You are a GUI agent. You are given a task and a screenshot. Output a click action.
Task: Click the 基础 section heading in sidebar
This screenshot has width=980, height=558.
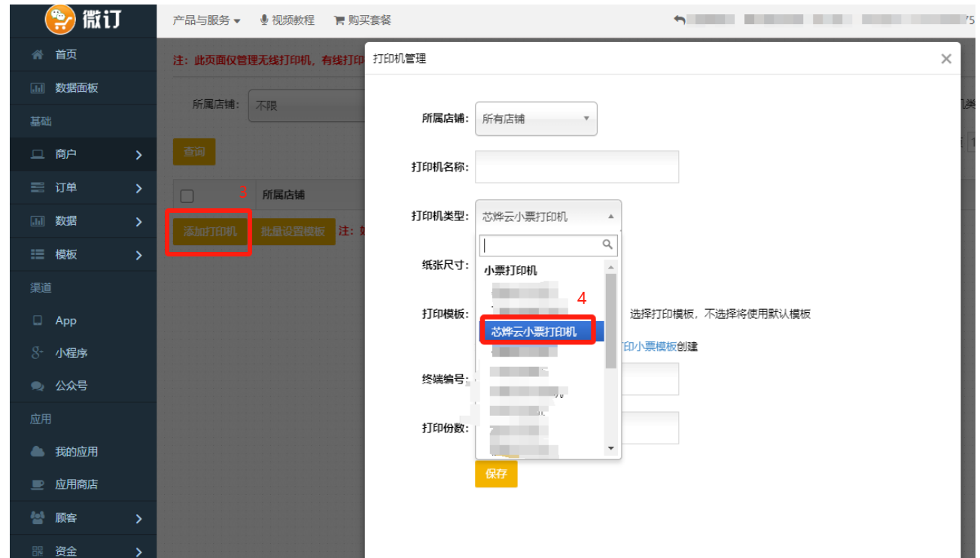click(41, 121)
